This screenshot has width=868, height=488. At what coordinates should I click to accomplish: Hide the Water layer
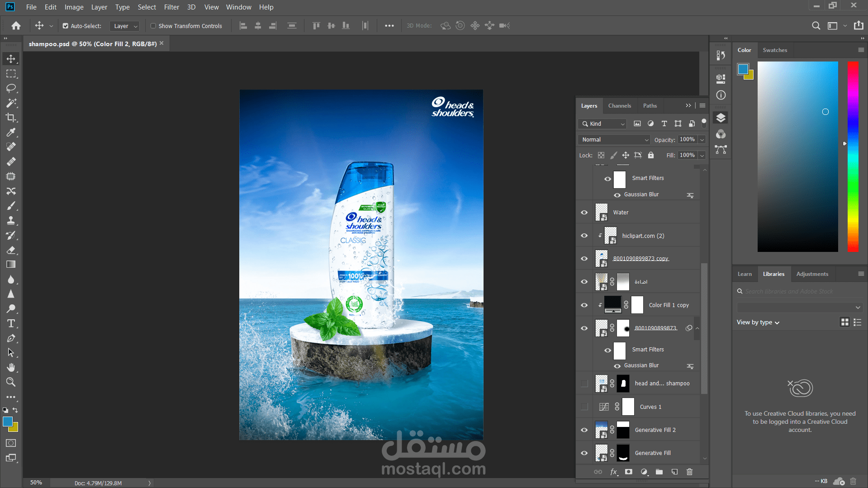(584, 212)
